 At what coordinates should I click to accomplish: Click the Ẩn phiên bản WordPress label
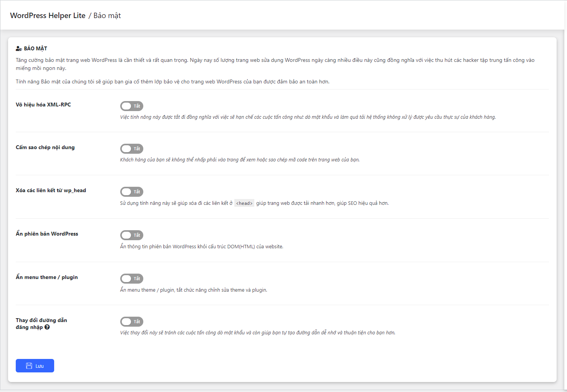(47, 234)
